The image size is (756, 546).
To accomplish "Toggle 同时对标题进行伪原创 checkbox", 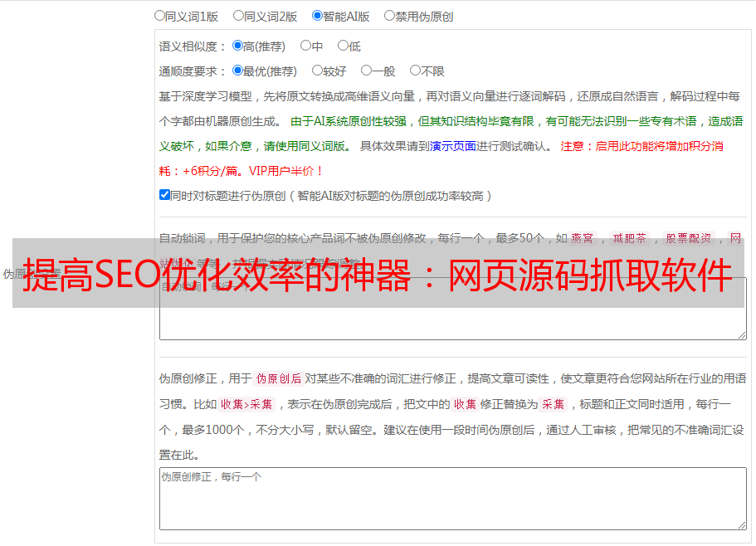I will pos(164,195).
